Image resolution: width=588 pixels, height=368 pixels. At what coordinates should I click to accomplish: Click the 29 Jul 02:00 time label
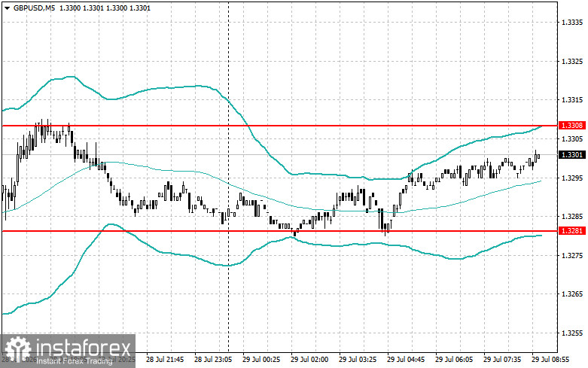point(309,360)
